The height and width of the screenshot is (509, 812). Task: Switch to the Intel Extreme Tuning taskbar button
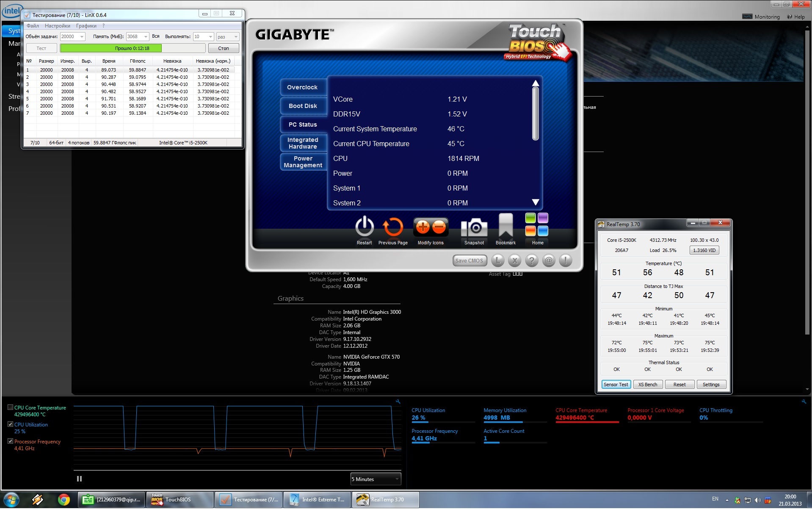[x=317, y=500]
